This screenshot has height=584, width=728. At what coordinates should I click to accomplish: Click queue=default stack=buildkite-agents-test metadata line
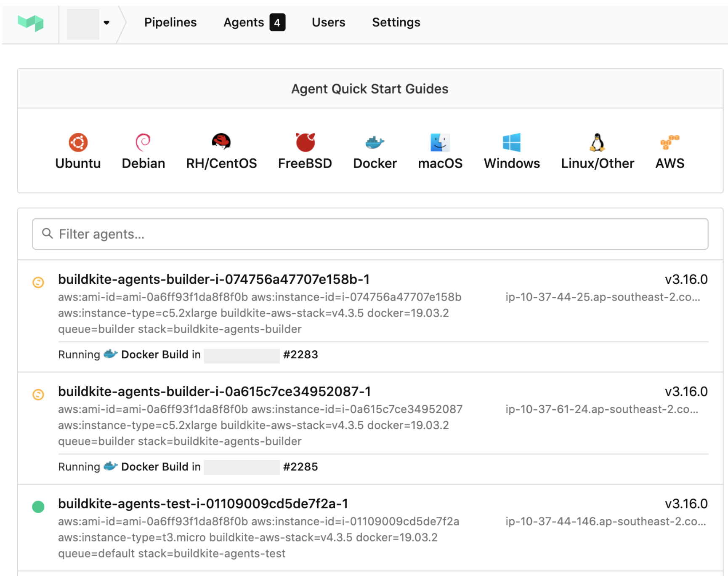tap(172, 554)
